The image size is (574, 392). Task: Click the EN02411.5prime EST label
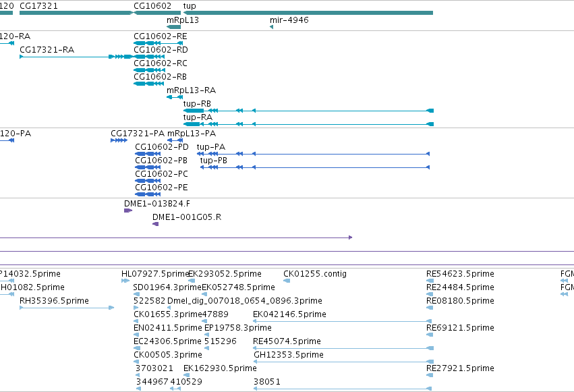pyautogui.click(x=168, y=329)
